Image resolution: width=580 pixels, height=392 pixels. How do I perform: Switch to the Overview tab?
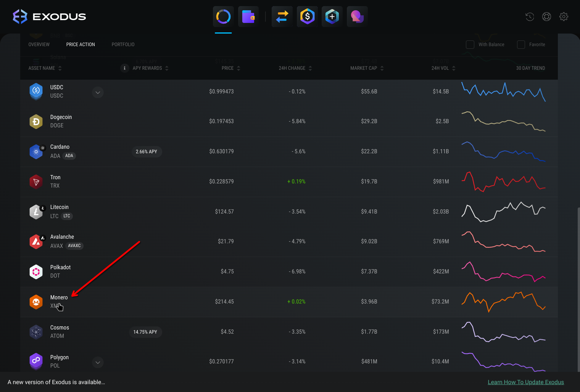pos(39,45)
